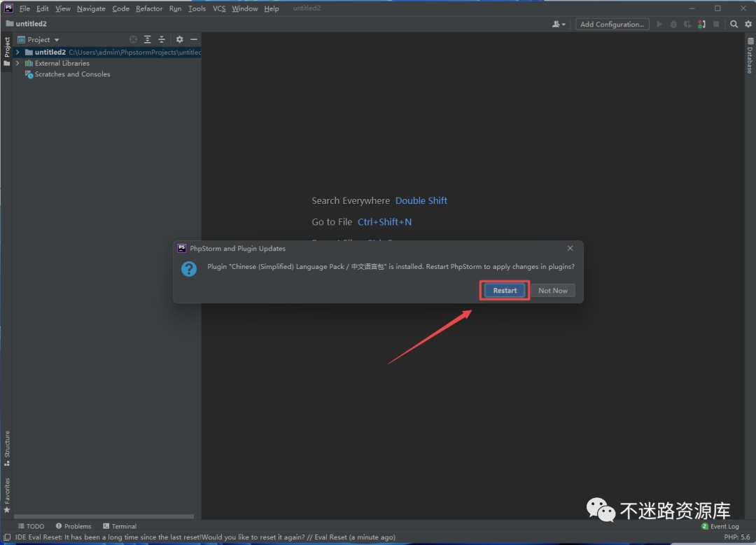The image size is (756, 545).
Task: Open the Navigate menu
Action: (91, 8)
